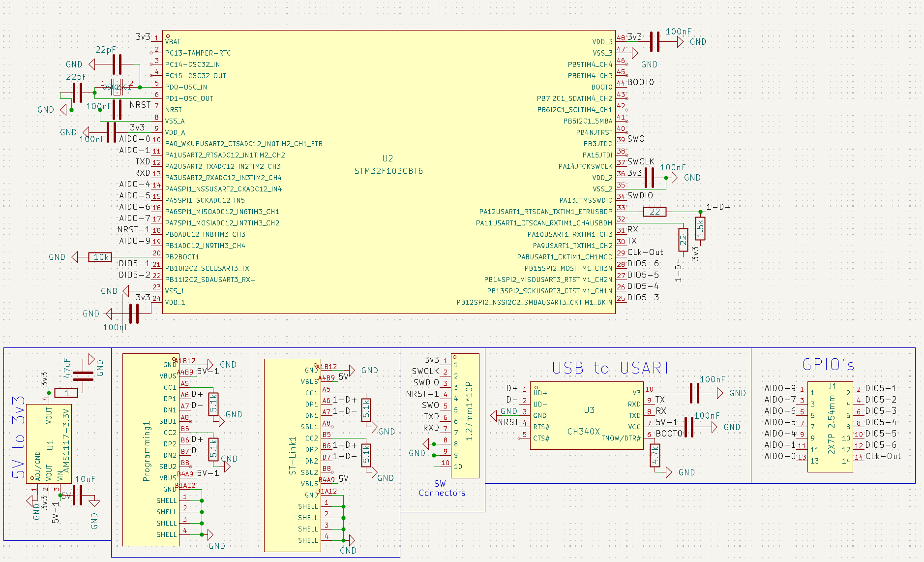
Task: Click the NRST net label at pin 7
Action: tap(140, 105)
